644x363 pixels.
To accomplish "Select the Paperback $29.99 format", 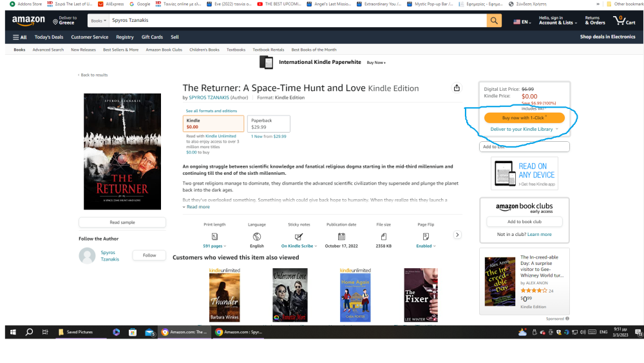I will click(269, 123).
